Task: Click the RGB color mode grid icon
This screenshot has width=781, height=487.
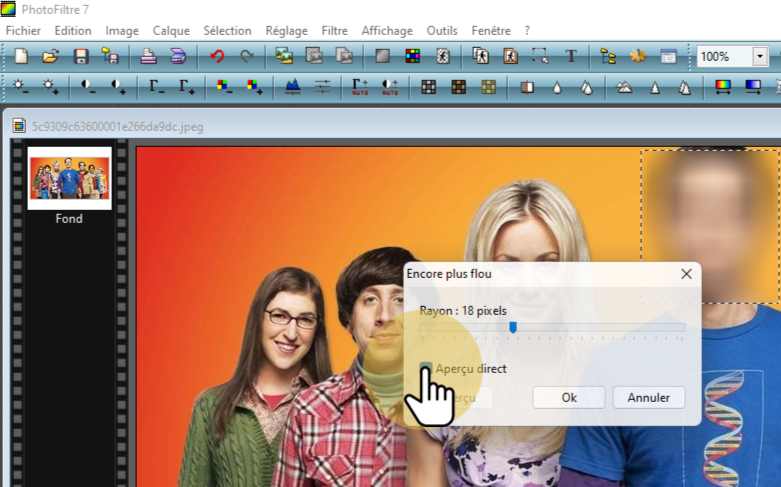Action: pyautogui.click(x=412, y=56)
